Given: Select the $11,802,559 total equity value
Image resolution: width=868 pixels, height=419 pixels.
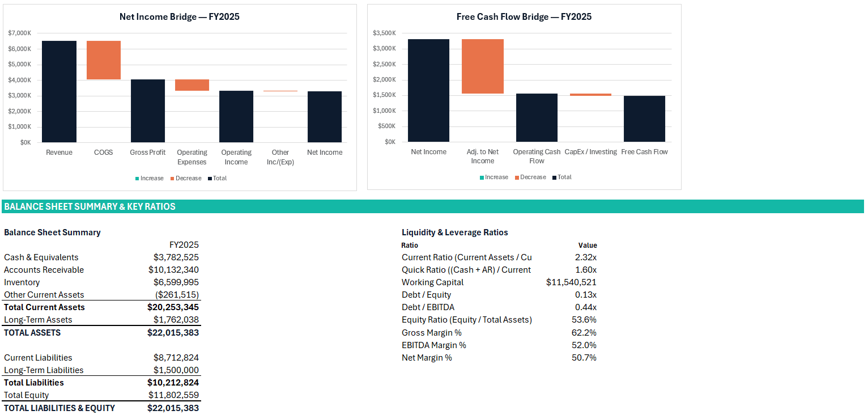Looking at the screenshot, I should click(x=173, y=395).
